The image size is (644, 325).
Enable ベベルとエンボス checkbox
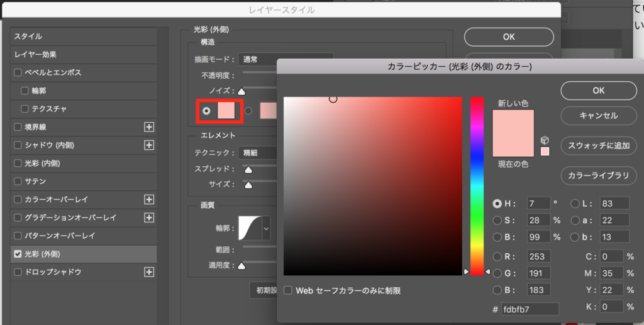(x=18, y=72)
